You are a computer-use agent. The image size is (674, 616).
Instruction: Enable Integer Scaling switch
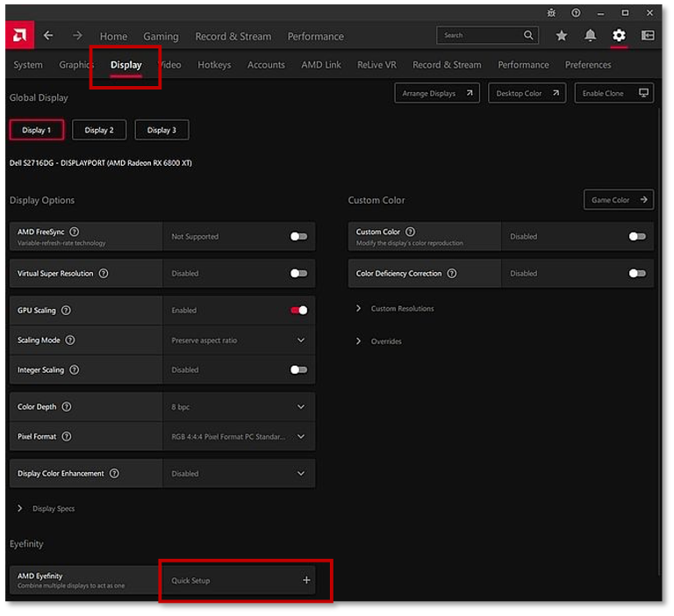point(298,369)
